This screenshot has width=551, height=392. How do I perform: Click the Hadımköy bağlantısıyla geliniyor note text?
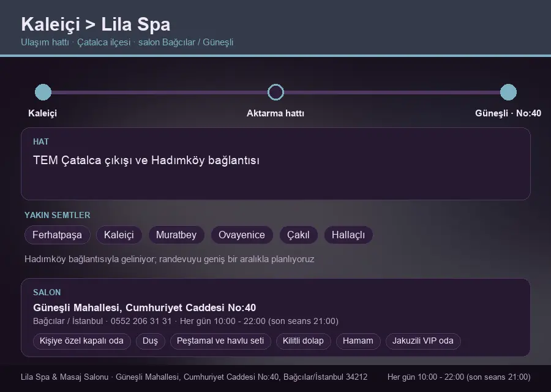170,259
